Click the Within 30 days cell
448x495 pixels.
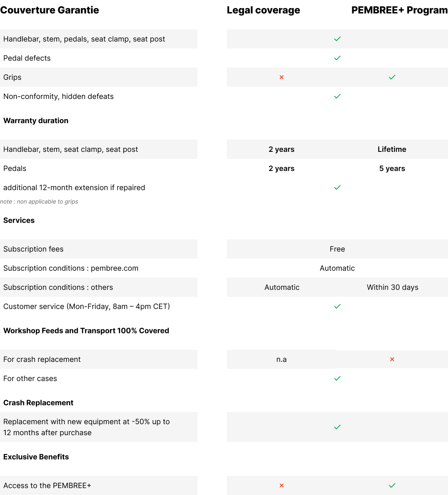pos(392,287)
